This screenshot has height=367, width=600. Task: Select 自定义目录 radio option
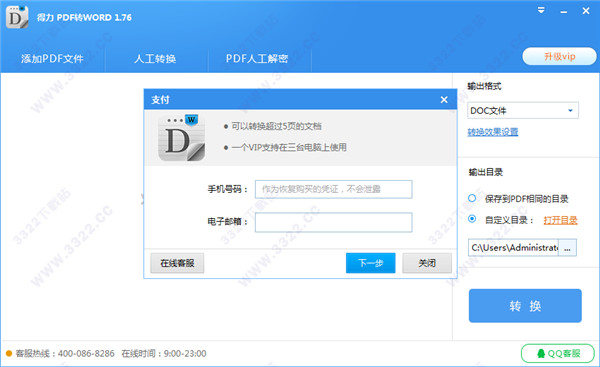(472, 219)
